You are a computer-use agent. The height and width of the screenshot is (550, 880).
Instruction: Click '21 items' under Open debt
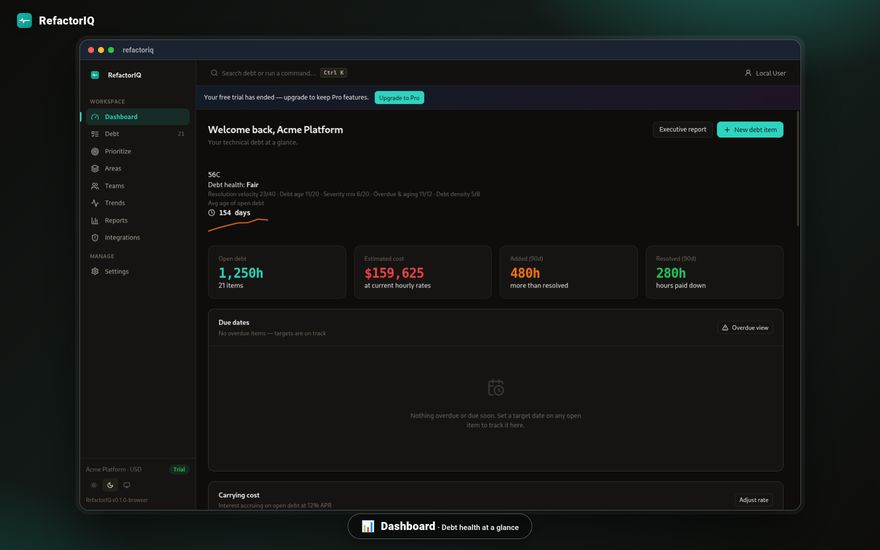(231, 286)
